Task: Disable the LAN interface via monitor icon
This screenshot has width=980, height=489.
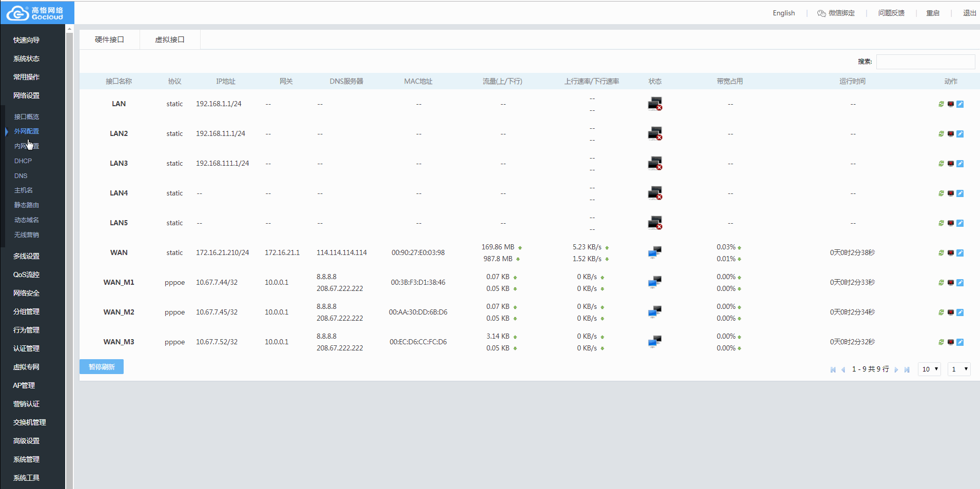Action: tap(951, 104)
